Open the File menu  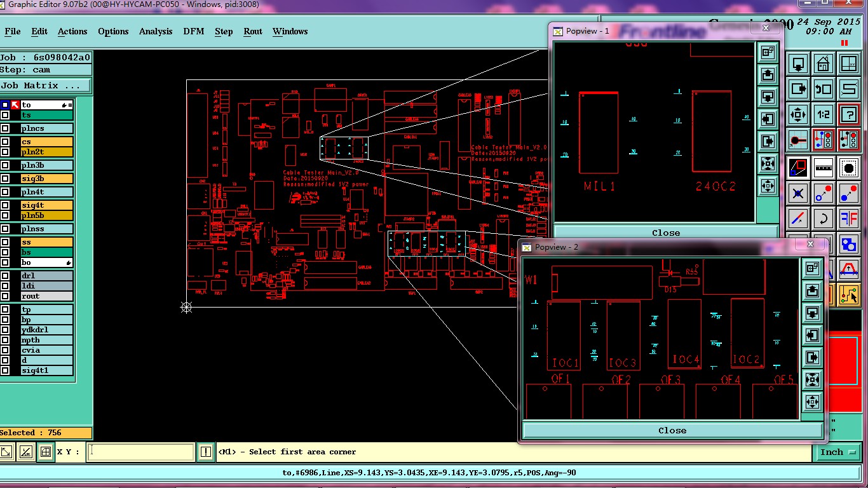[13, 31]
